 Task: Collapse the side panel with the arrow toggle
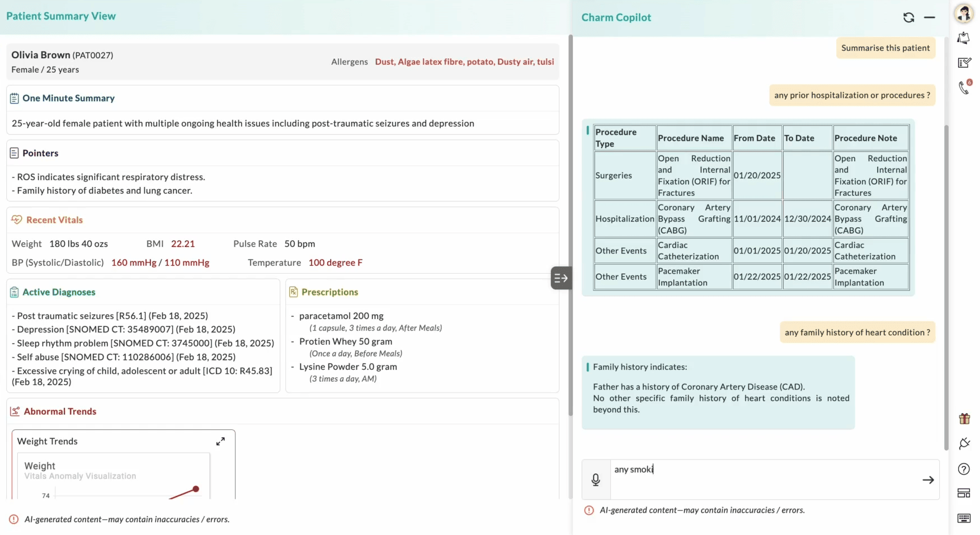point(561,278)
